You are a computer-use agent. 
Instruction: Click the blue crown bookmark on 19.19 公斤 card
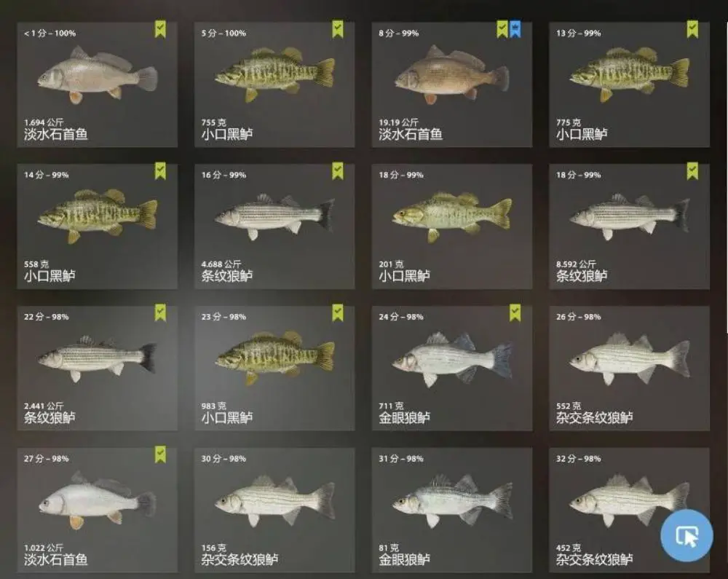(515, 29)
